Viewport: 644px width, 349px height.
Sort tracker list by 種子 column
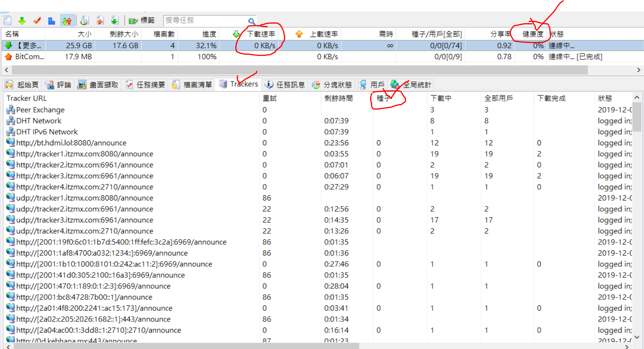pos(383,98)
